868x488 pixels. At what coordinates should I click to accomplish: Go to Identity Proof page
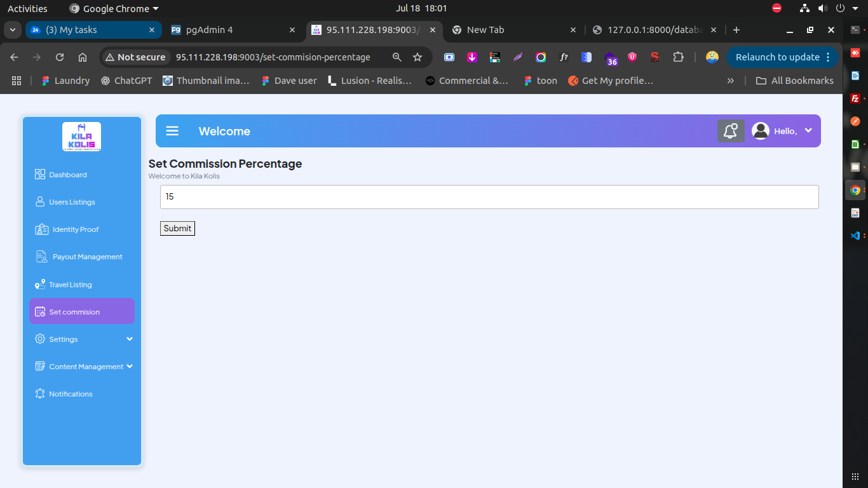75,229
